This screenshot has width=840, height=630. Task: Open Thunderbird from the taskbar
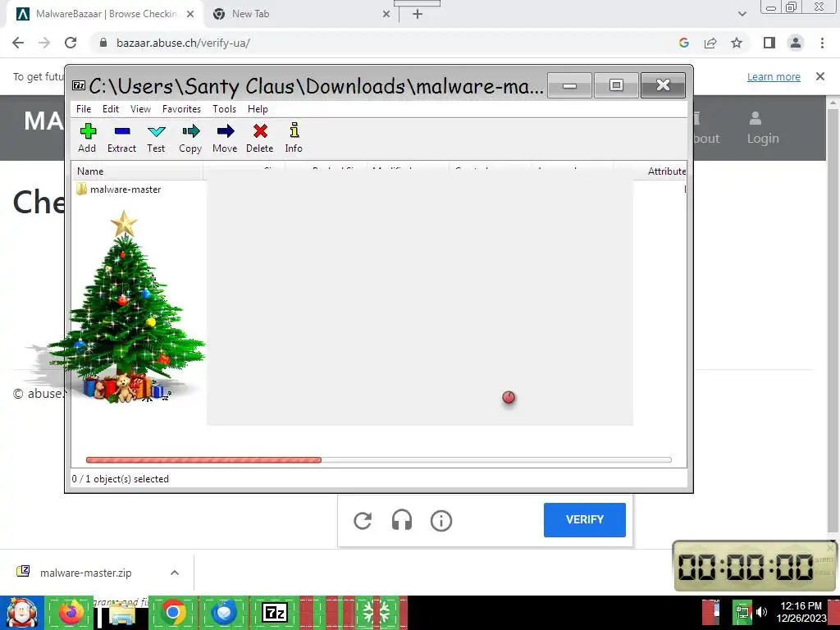click(x=225, y=613)
